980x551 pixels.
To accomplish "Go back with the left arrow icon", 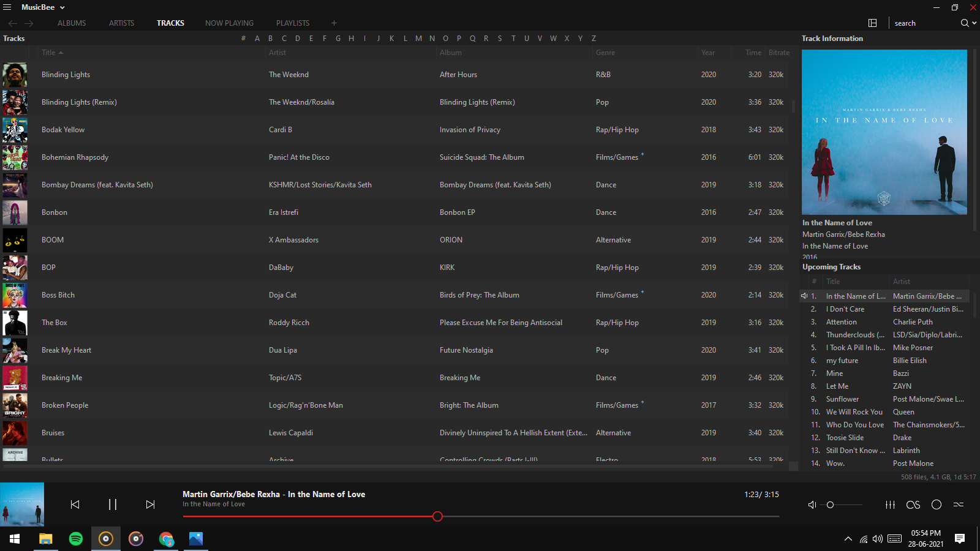I will click(13, 23).
